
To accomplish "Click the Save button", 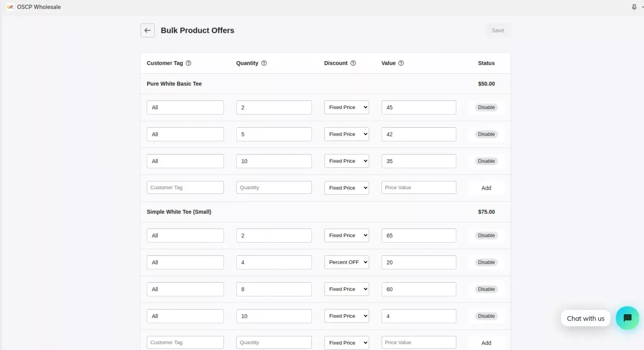I will [498, 31].
